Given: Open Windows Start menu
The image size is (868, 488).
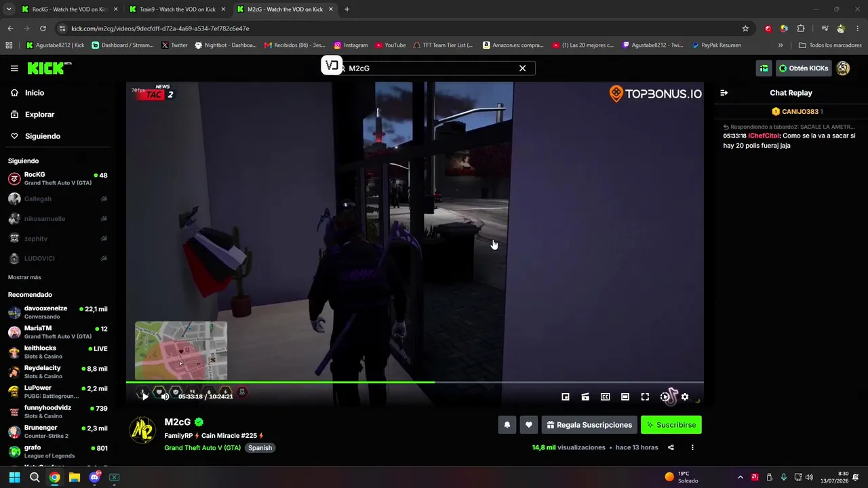Looking at the screenshot, I should tap(14, 477).
